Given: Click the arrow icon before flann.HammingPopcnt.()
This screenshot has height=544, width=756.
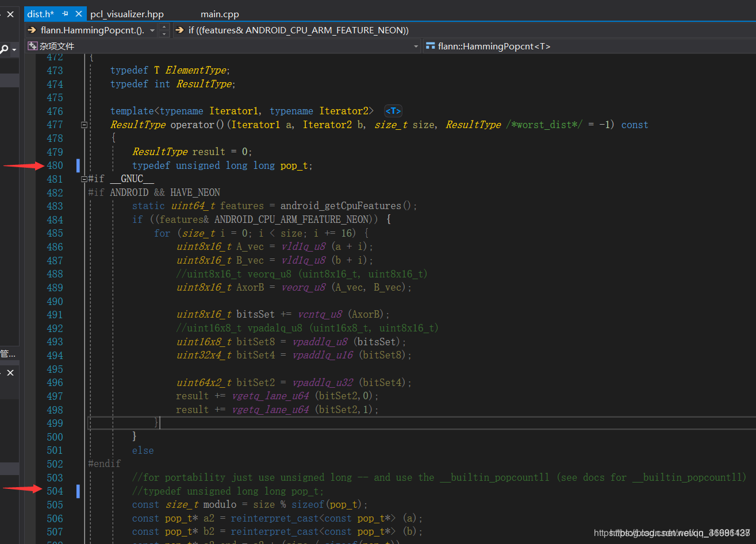Looking at the screenshot, I should (x=32, y=30).
